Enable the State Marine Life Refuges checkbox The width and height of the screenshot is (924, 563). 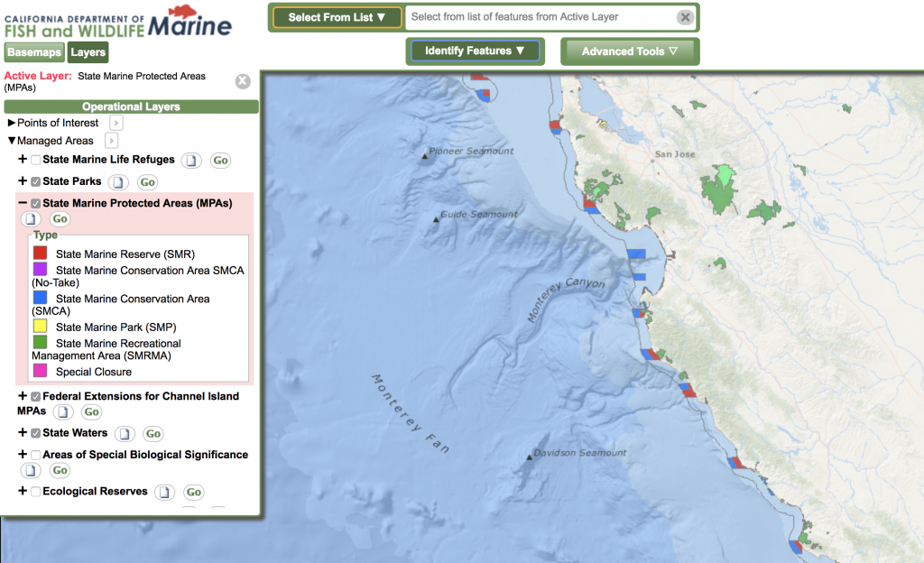(x=35, y=160)
